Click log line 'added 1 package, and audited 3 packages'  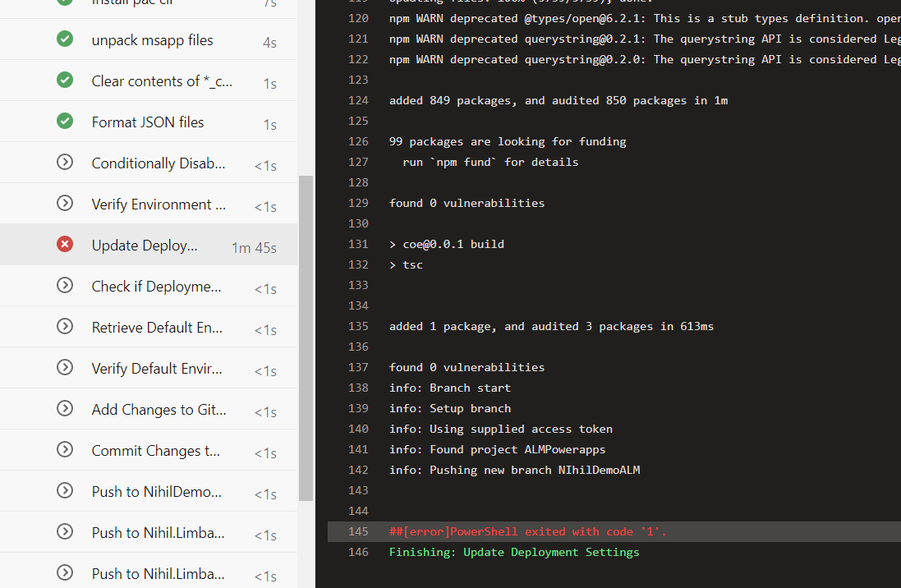tap(551, 327)
